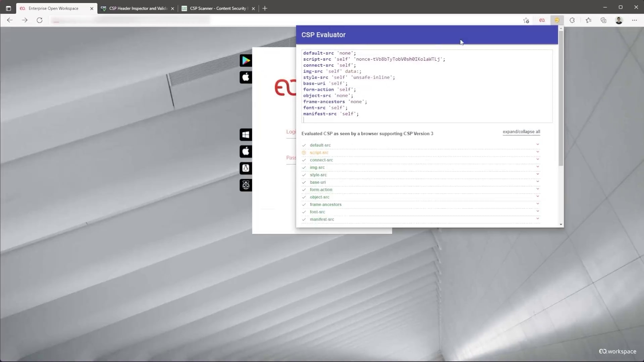The image size is (644, 362).
Task: Open browser Collections
Action: pos(603,20)
